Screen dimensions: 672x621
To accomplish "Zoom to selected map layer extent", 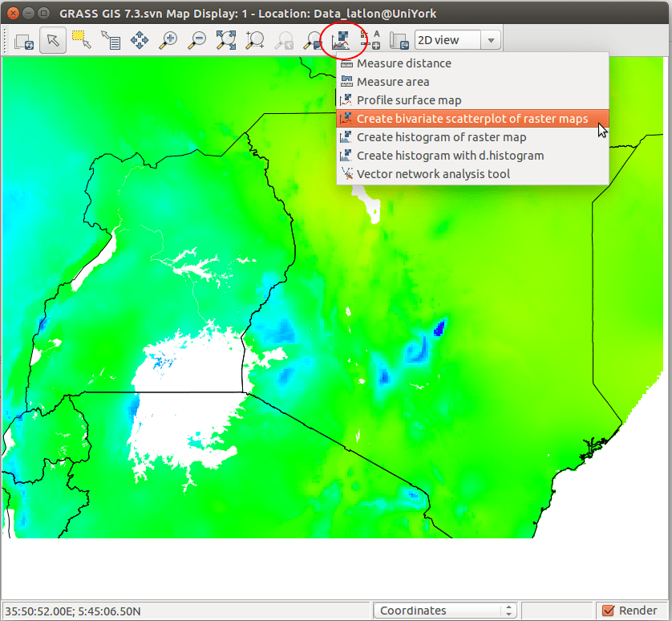I will click(x=226, y=40).
